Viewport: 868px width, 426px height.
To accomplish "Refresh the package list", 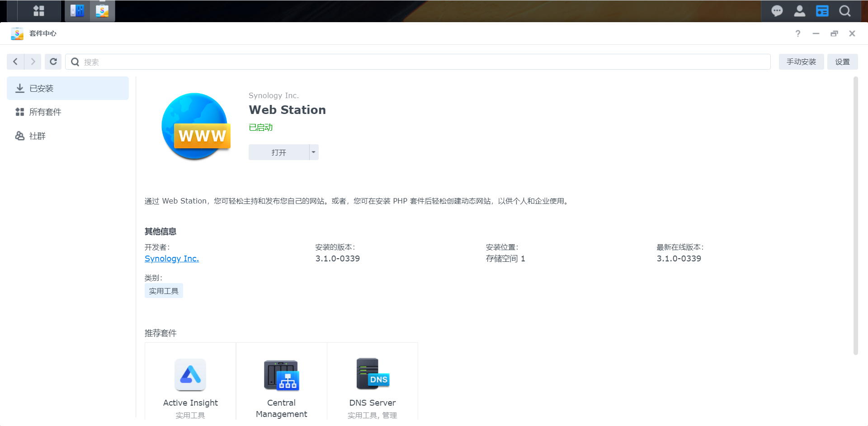I will click(53, 62).
